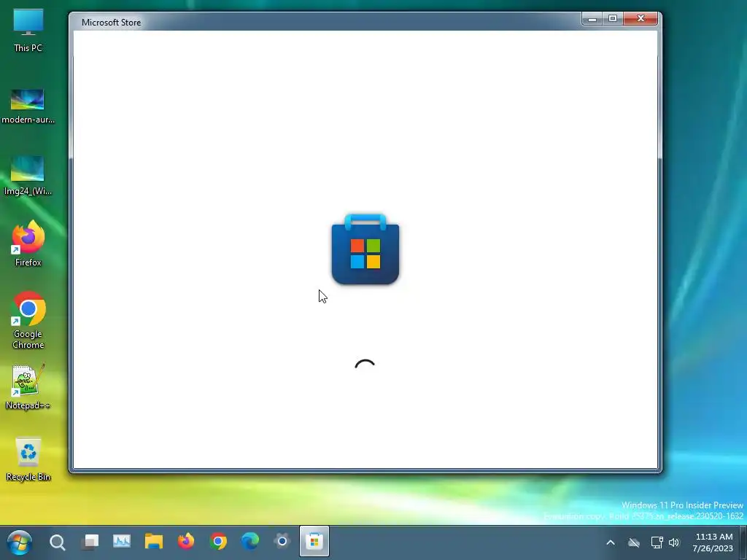Open volume speaker tray icon
This screenshot has height=560, width=747.
click(673, 542)
